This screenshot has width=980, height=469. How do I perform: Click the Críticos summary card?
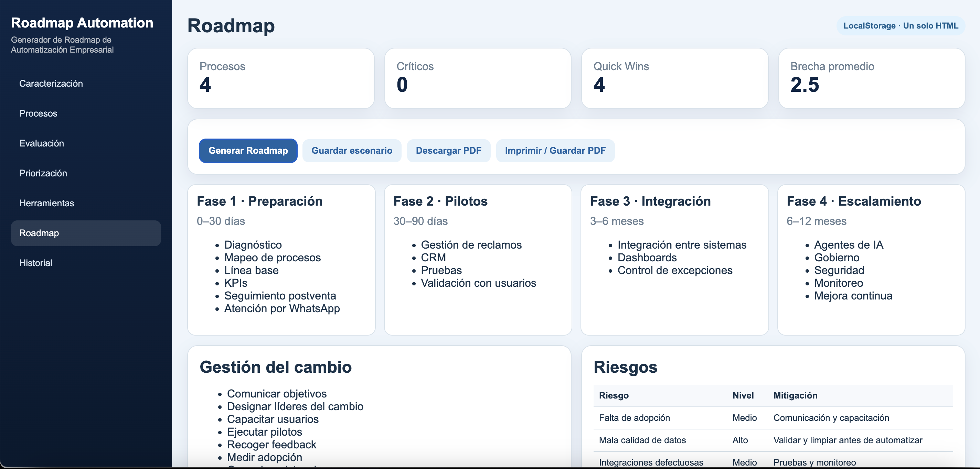click(x=478, y=78)
